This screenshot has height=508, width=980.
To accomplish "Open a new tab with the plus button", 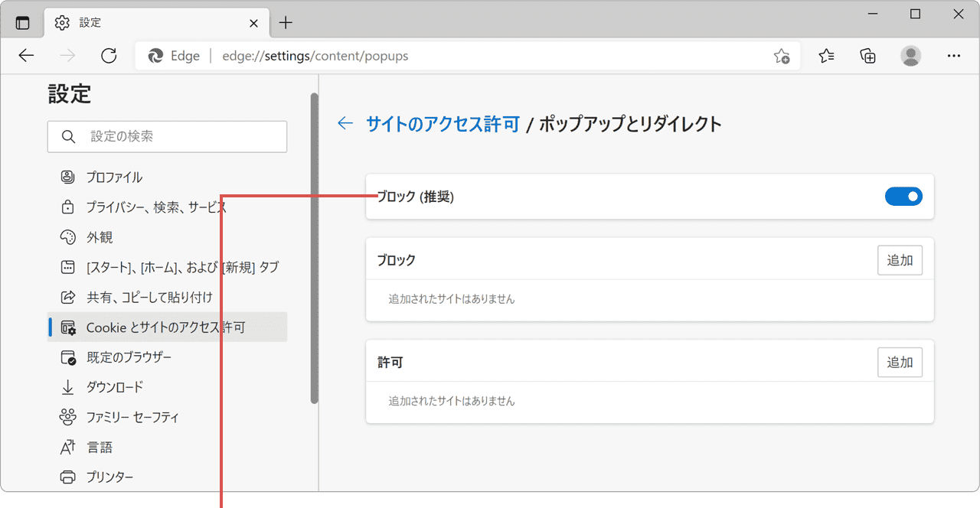I will pyautogui.click(x=286, y=23).
